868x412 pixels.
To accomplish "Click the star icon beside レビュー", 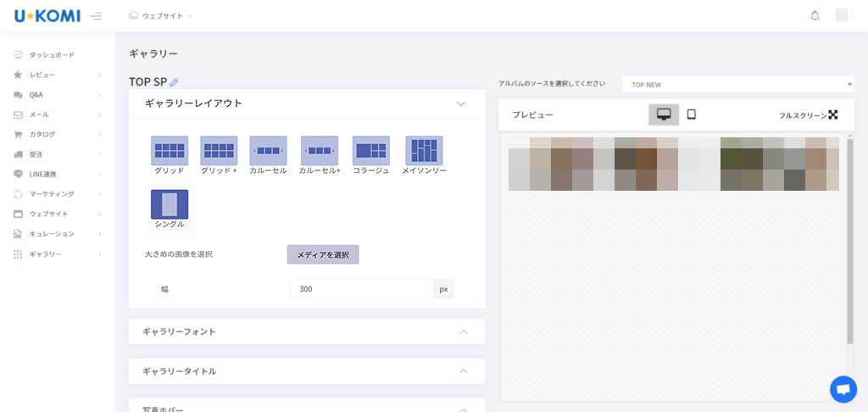I will 18,75.
